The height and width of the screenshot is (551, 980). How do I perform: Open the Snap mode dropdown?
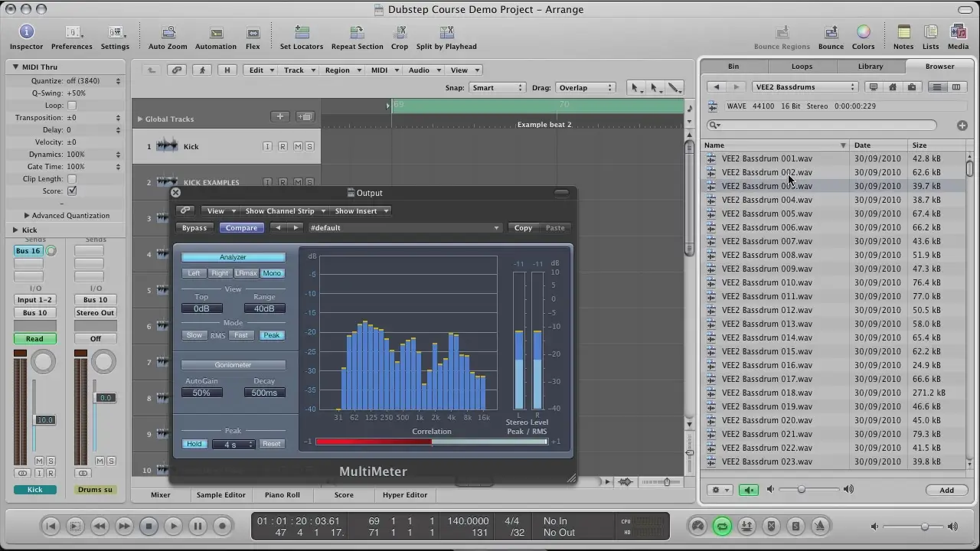(496, 88)
